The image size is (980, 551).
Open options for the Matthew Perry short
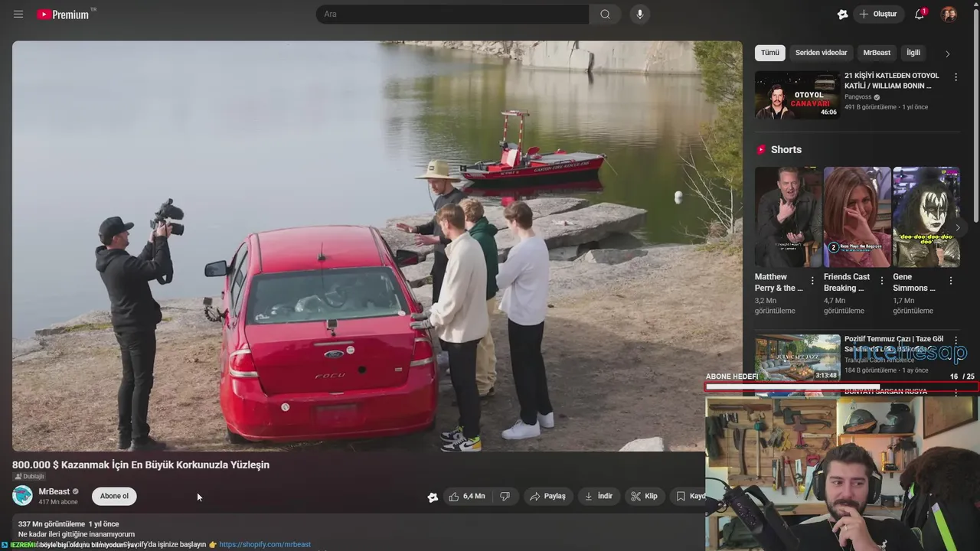812,281
